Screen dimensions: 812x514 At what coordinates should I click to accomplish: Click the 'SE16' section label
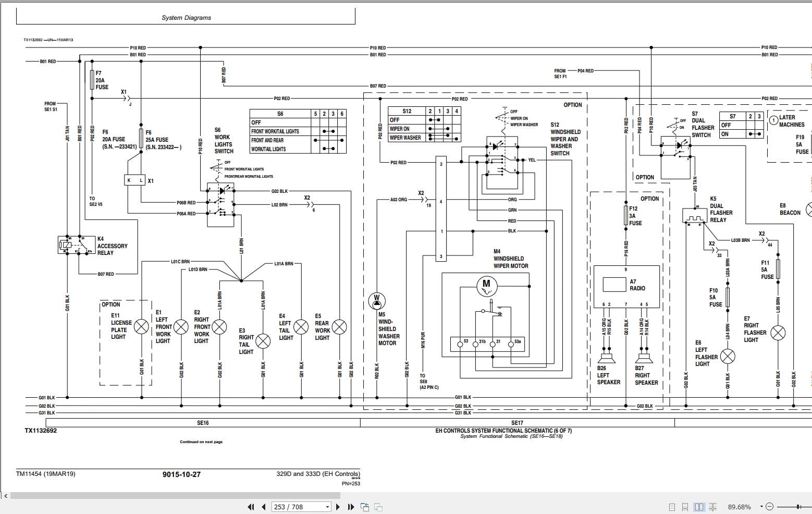point(203,423)
